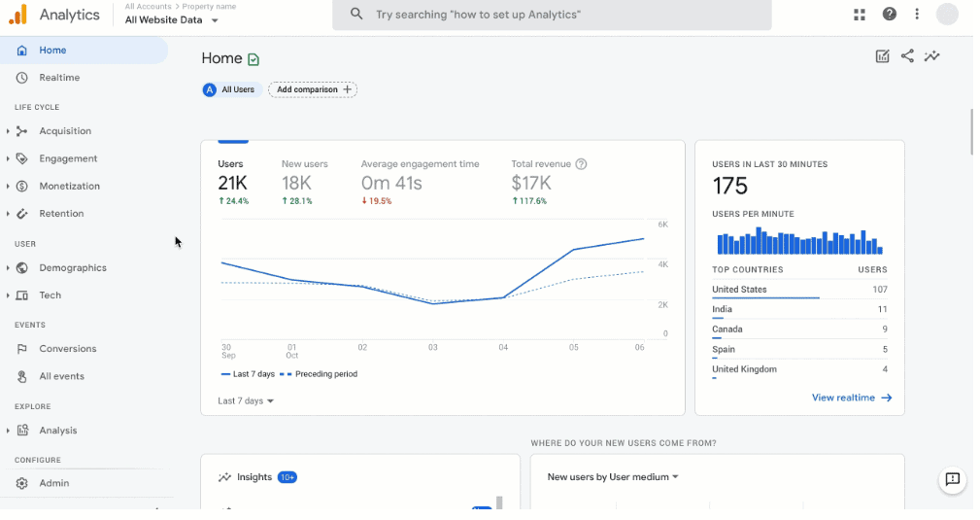
Task: Click the green verified badge beside Home
Action: [x=253, y=59]
